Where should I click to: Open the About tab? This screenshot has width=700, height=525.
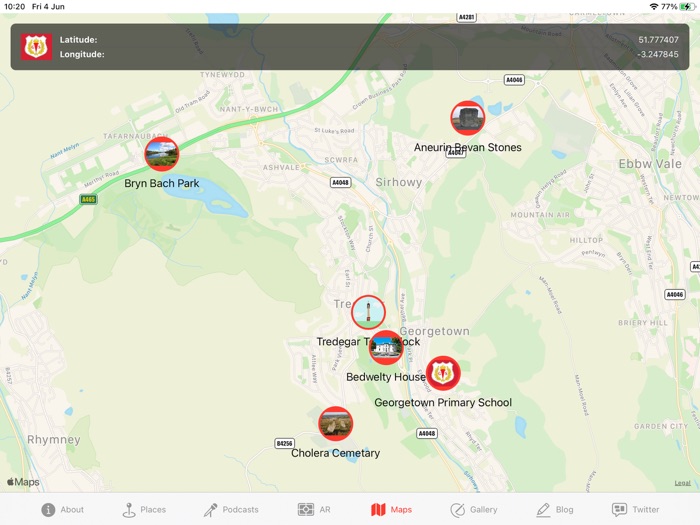click(x=62, y=509)
